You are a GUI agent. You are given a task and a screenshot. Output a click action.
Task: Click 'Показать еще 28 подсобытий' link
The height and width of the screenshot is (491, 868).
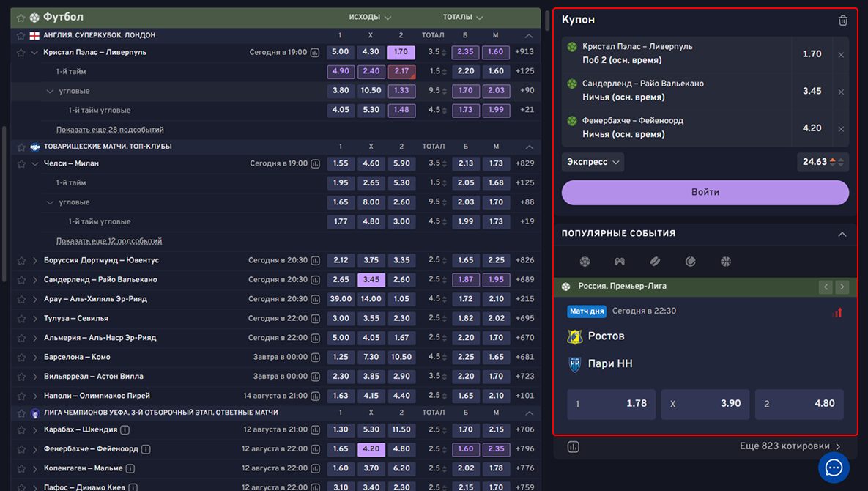click(110, 130)
